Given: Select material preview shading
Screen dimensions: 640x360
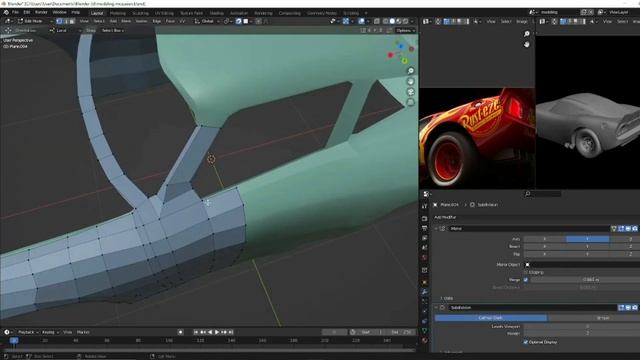Looking at the screenshot, I should point(399,21).
